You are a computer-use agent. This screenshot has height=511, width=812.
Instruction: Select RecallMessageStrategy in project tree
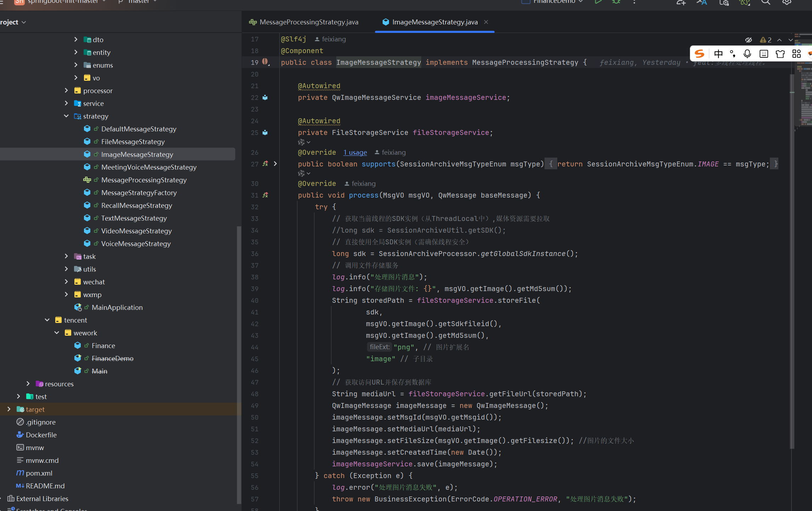(x=136, y=205)
